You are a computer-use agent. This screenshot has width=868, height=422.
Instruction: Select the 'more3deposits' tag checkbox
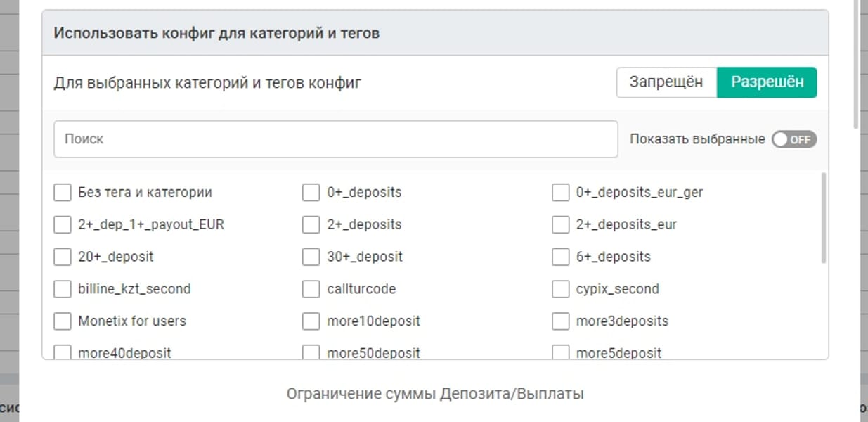pos(560,321)
